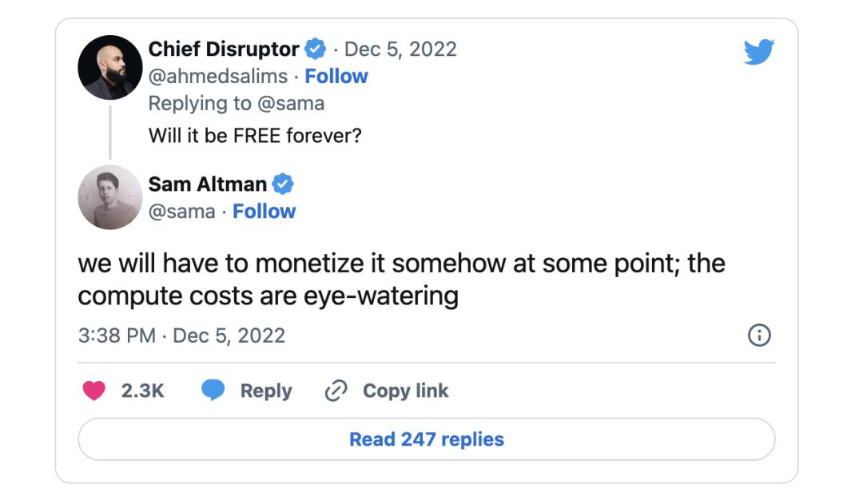Click the heart like icon

(94, 391)
